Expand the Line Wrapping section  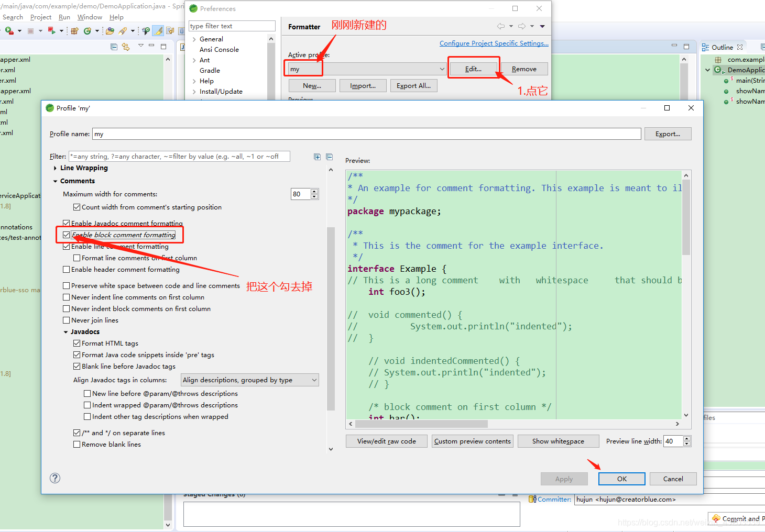point(55,168)
